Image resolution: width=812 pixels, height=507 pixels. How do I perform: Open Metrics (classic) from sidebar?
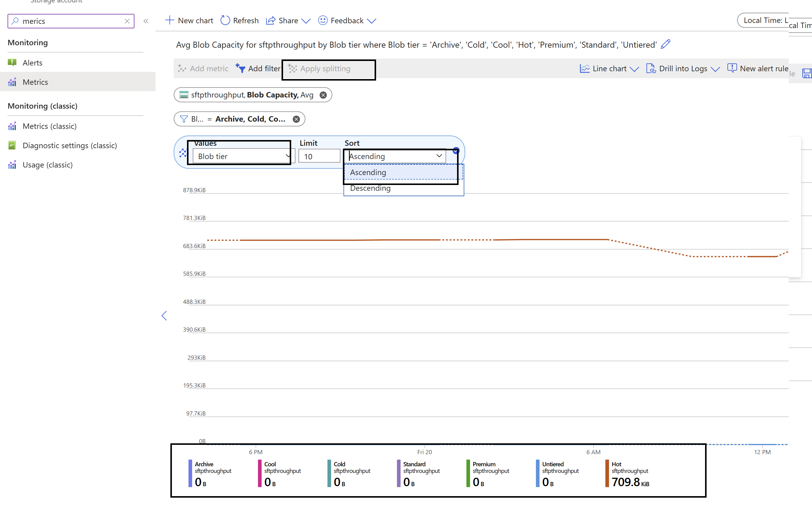49,126
